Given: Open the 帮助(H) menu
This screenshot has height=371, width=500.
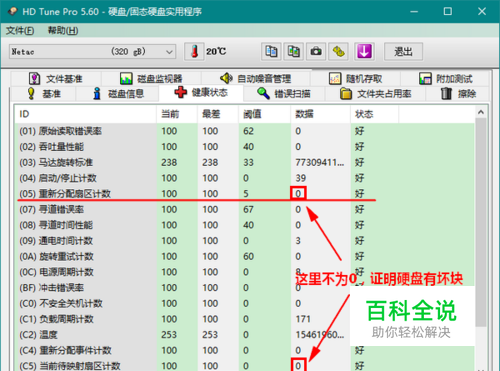Looking at the screenshot, I should click(63, 31).
